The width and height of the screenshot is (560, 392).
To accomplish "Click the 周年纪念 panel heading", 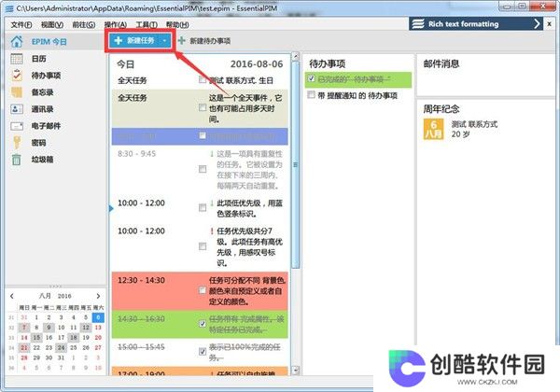I will (441, 109).
